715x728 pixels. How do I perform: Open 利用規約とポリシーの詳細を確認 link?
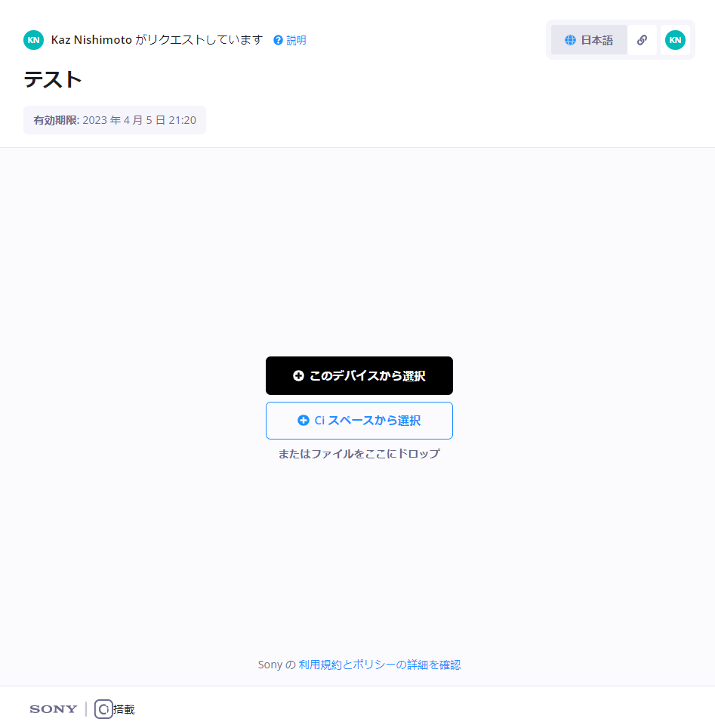pyautogui.click(x=379, y=665)
